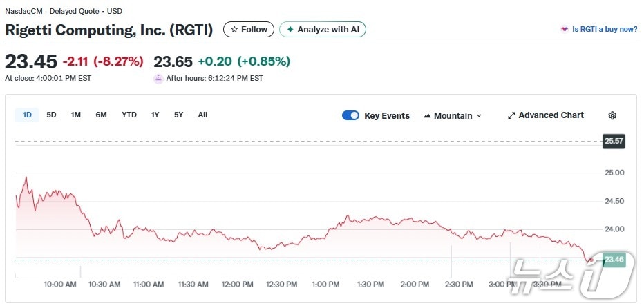This screenshot has height=308, width=644.
Task: Click the expand arrows icon for Advanced Chart
Action: (x=511, y=116)
